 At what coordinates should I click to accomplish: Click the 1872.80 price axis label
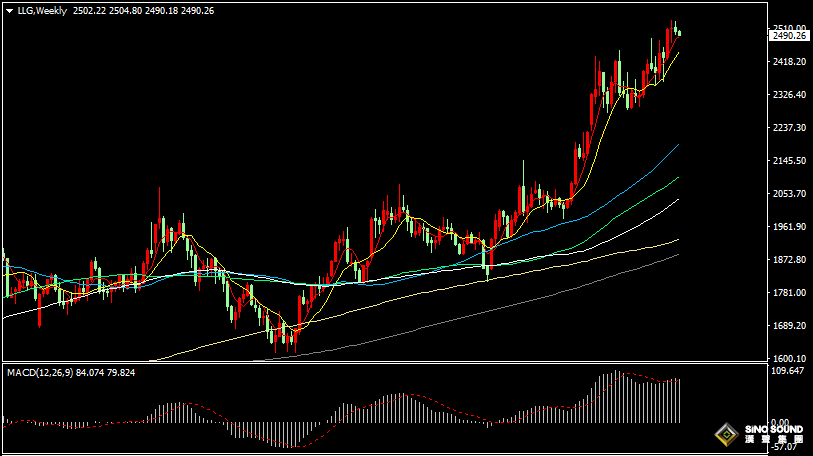point(788,260)
